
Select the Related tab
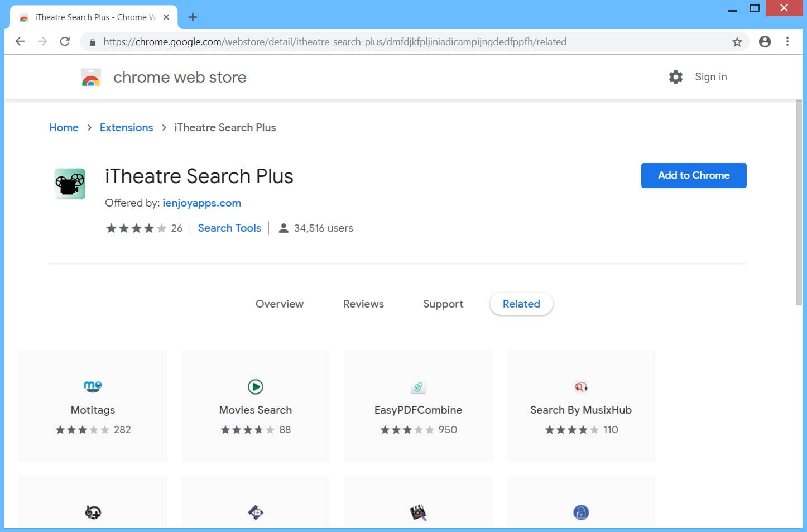point(521,304)
